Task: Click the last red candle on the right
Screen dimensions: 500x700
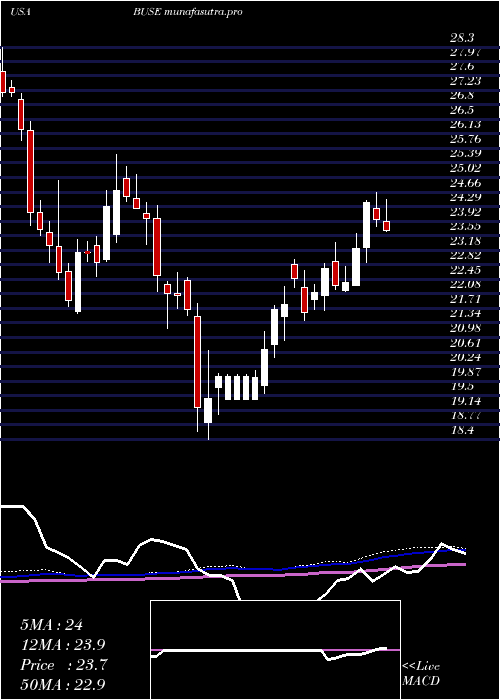Action: point(387,226)
